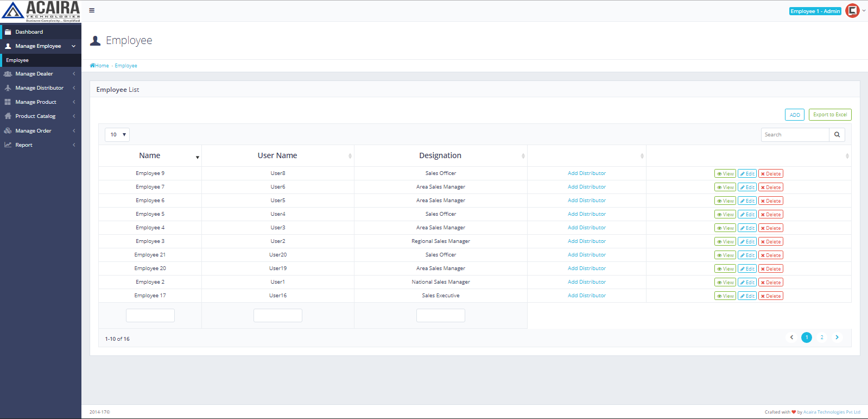Viewport: 868px width, 419px height.
Task: Click the Search input field
Action: [x=794, y=135]
